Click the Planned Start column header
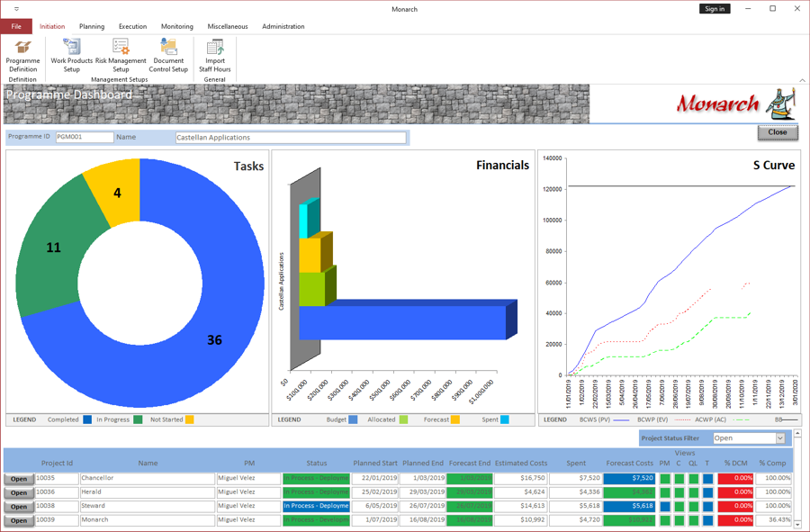The height and width of the screenshot is (532, 810). [x=375, y=464]
